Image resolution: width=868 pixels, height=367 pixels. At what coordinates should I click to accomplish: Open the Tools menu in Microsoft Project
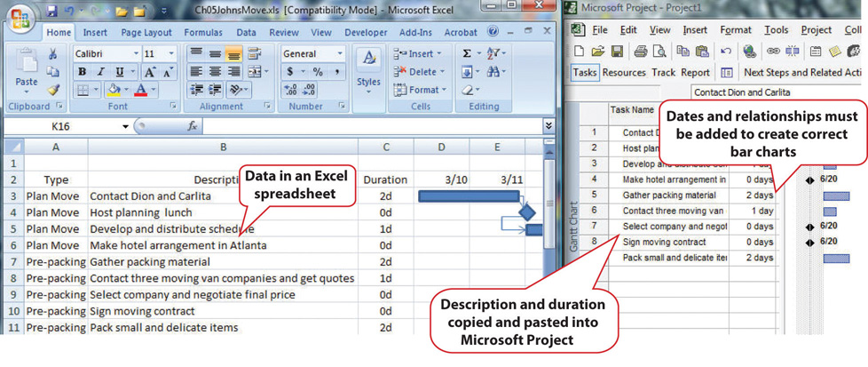(x=777, y=30)
